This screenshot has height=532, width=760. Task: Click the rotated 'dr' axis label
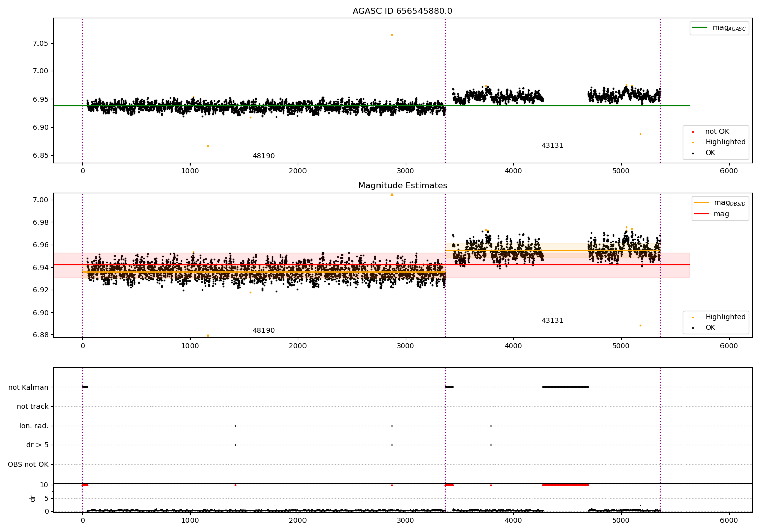[x=33, y=498]
